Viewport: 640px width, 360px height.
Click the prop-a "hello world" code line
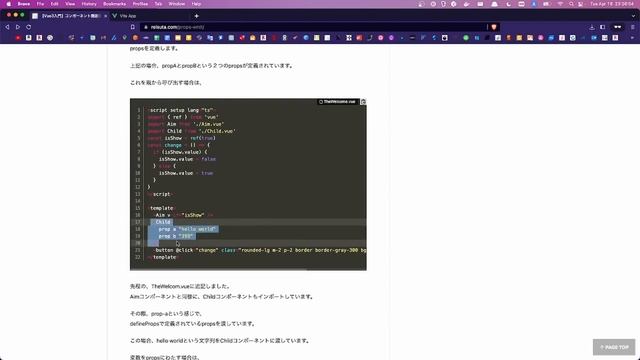point(187,229)
